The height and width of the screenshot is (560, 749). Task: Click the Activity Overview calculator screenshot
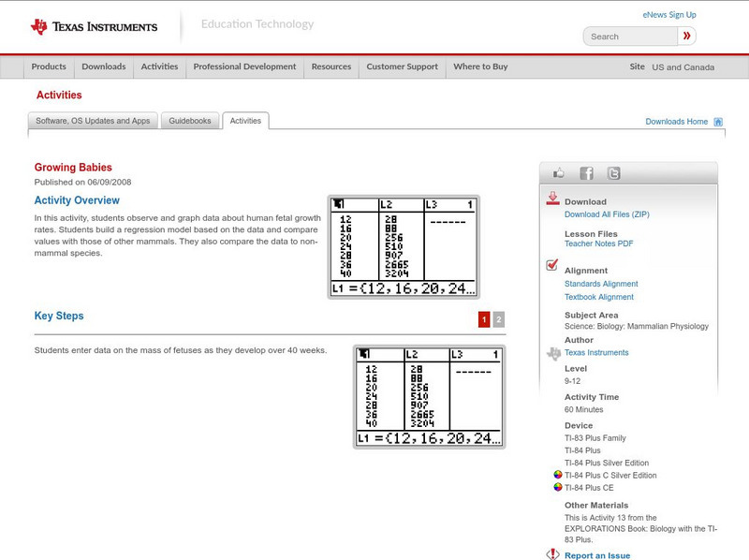pos(404,247)
